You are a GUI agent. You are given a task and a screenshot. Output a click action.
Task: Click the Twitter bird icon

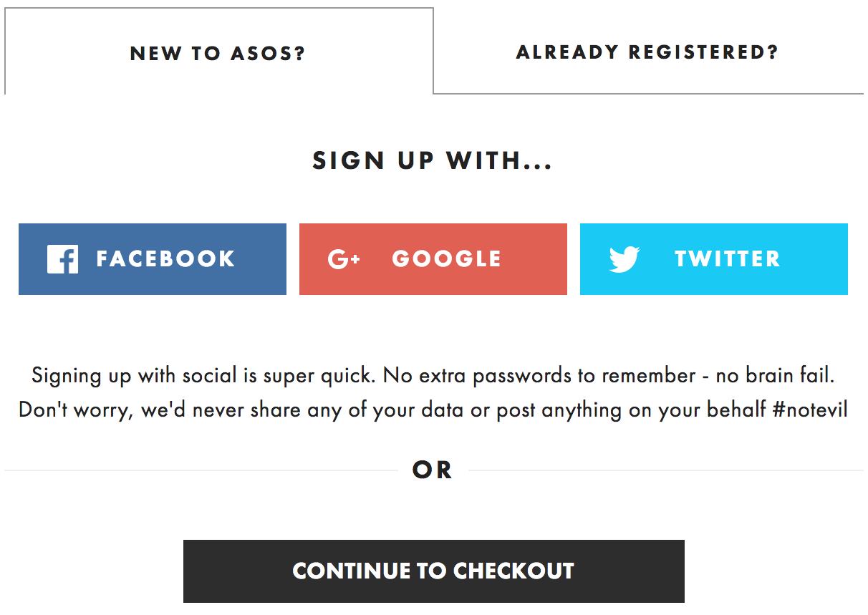(625, 259)
